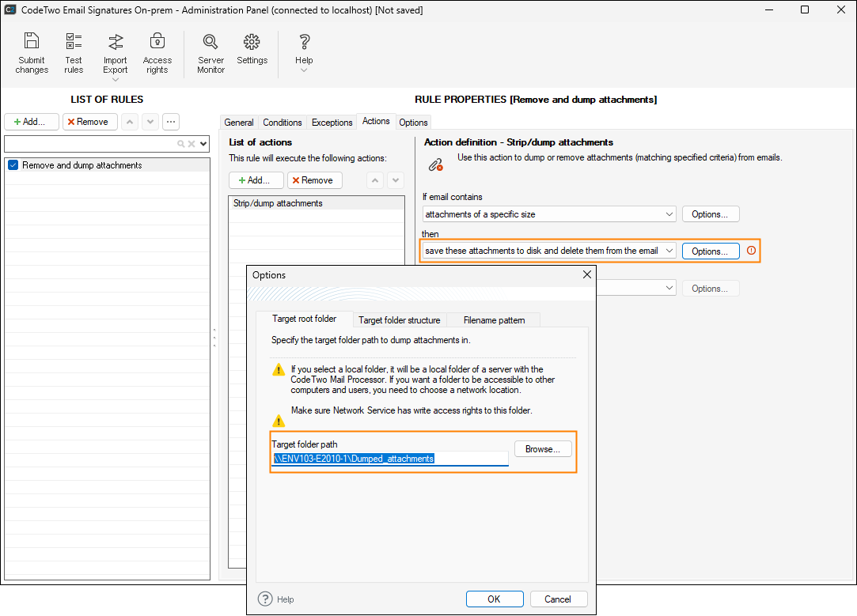
Task: Confirm the dialog with OK
Action: [494, 599]
